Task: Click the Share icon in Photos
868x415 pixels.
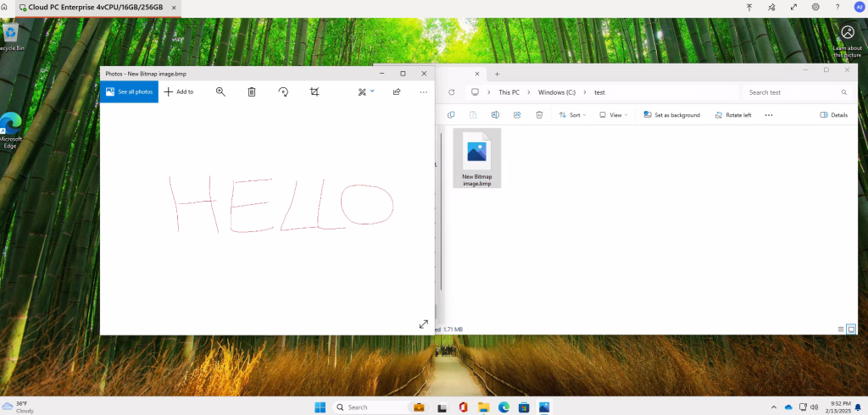Action: click(x=397, y=91)
